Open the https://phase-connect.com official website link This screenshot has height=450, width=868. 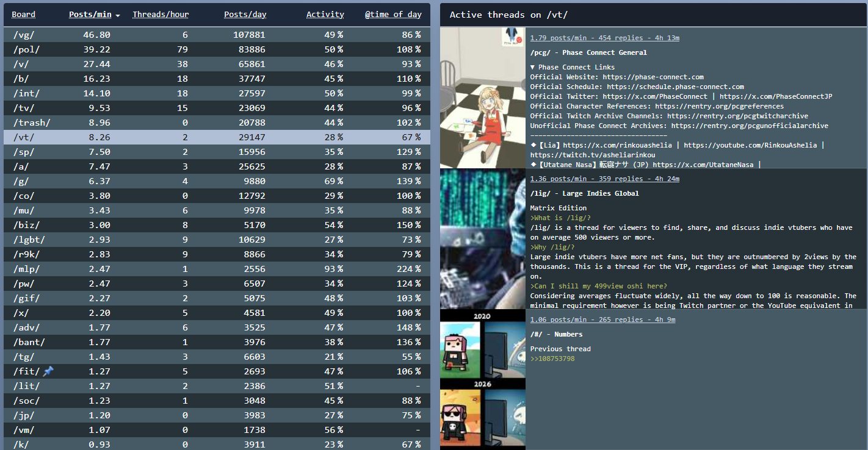653,77
